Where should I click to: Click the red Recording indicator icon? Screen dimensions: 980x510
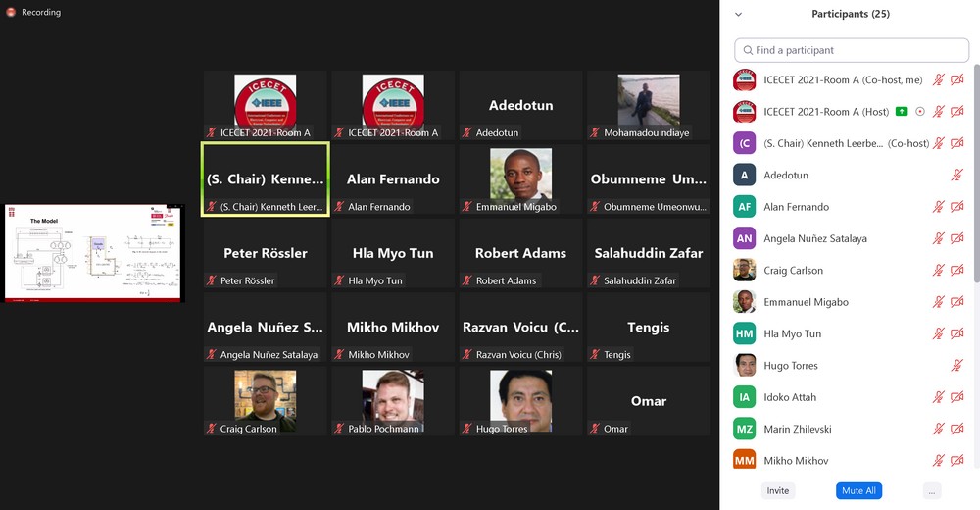pyautogui.click(x=11, y=12)
